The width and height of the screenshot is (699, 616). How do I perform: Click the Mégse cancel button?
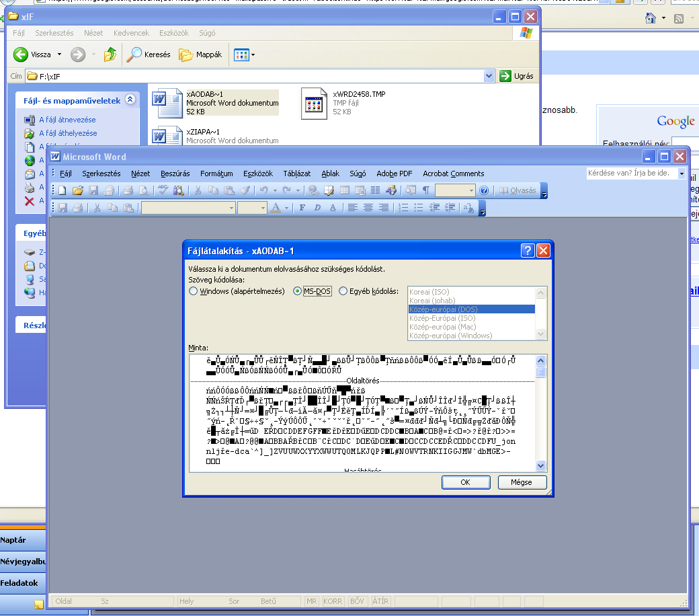coord(522,482)
